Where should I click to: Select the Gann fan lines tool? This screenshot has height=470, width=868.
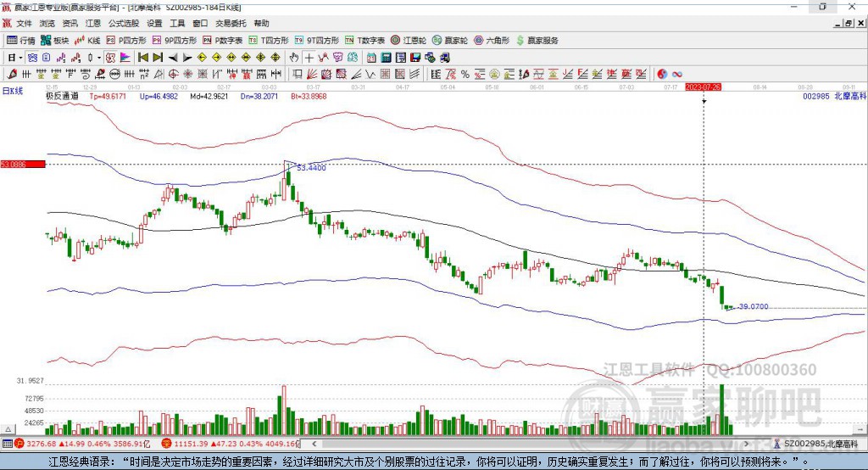[x=312, y=75]
